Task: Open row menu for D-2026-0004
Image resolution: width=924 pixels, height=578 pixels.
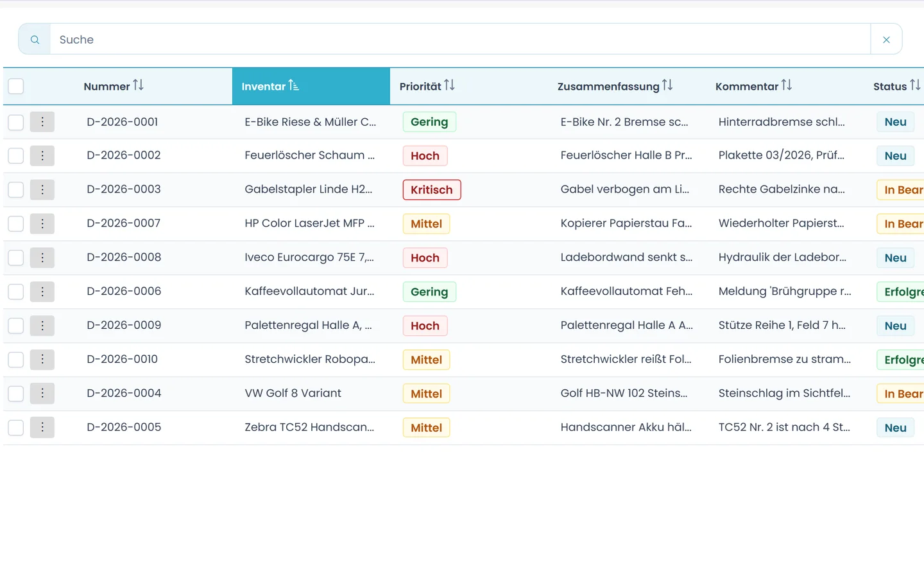Action: [42, 394]
